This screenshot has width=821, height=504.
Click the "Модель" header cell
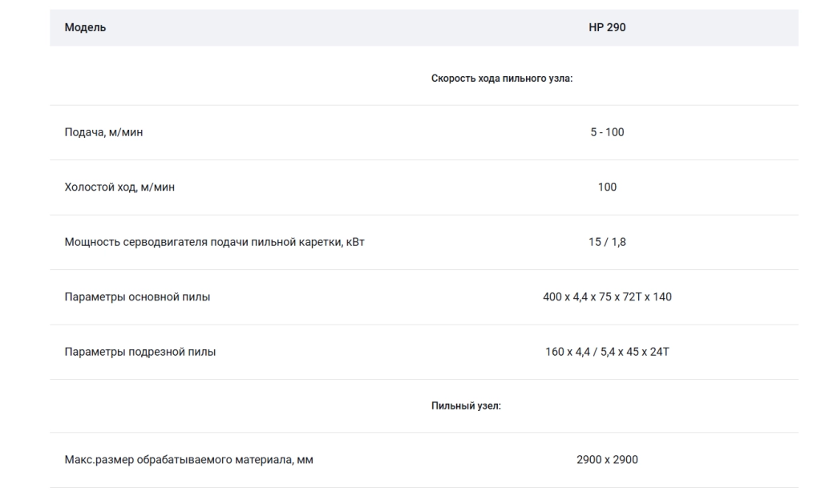point(85,27)
